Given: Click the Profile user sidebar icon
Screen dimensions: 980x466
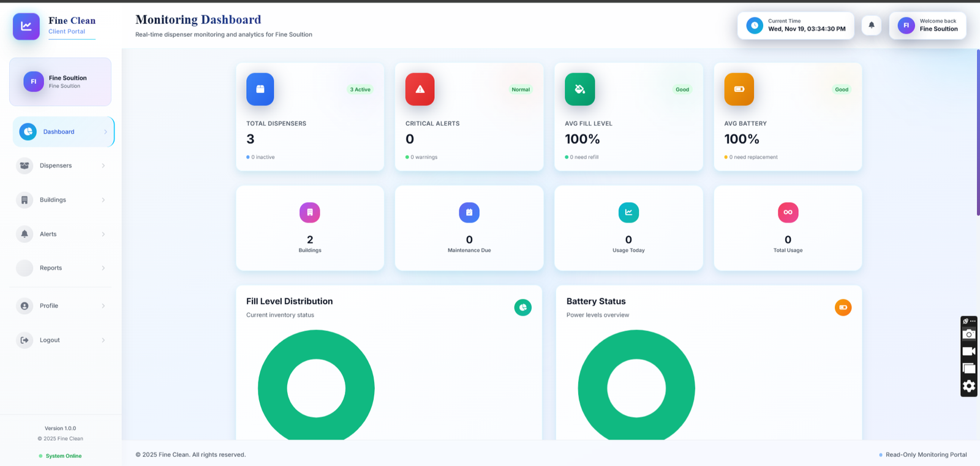Looking at the screenshot, I should click(x=24, y=306).
